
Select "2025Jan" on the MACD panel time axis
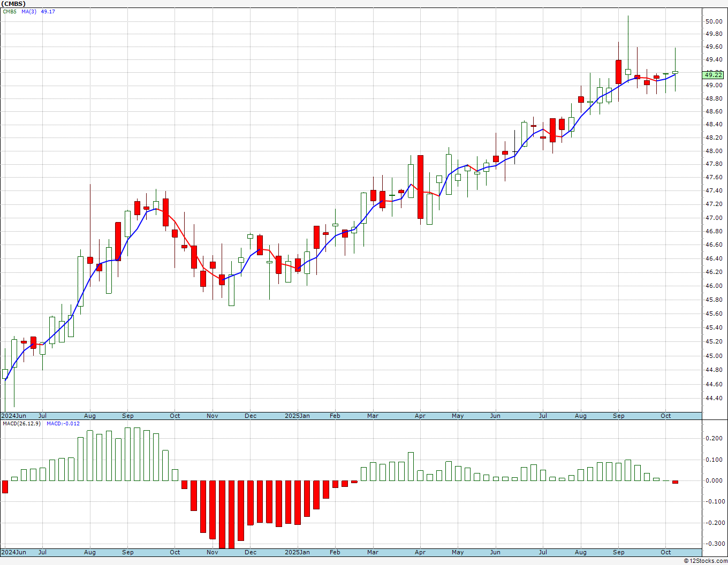[297, 552]
